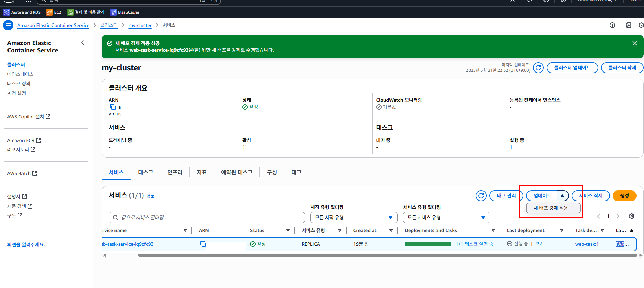Viewport: 644px width, 288px height.
Task: Open the 정보 link beside 서비스 heading
Action: [150, 196]
